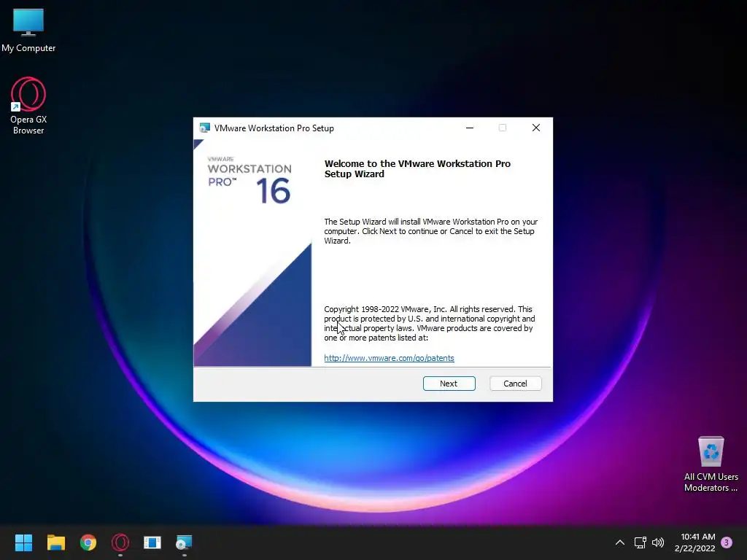Open the vmware.com/go/patents link
Viewport: 747px width, 560px height.
pos(389,358)
